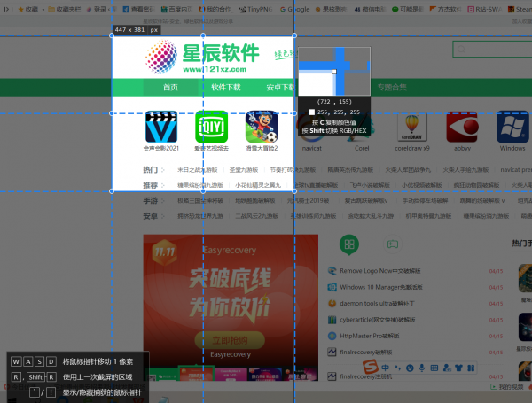The image size is (532, 403).
Task: Open the green iQIYI app icon
Action: 211,127
